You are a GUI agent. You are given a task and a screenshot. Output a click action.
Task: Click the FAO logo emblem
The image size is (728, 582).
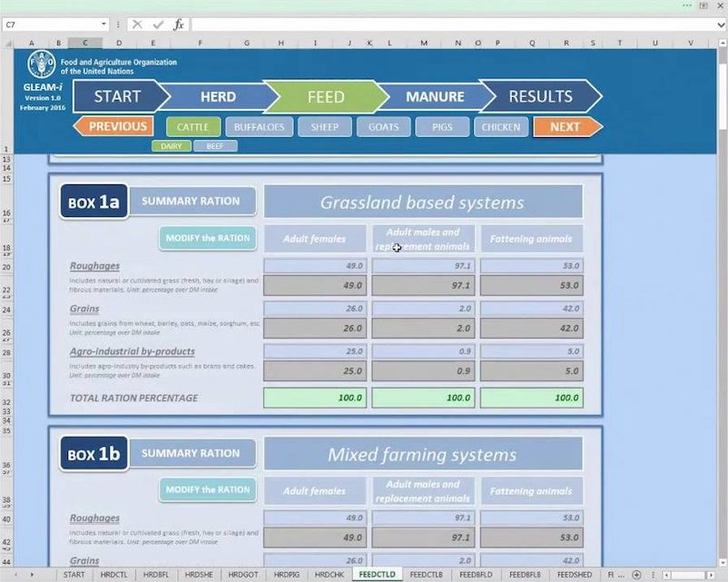pyautogui.click(x=42, y=64)
